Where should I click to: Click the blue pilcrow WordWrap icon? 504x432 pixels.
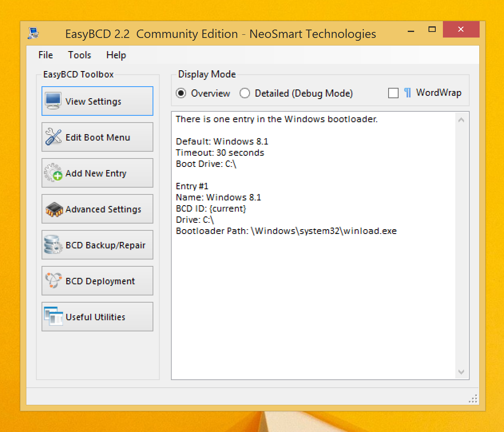click(x=407, y=93)
